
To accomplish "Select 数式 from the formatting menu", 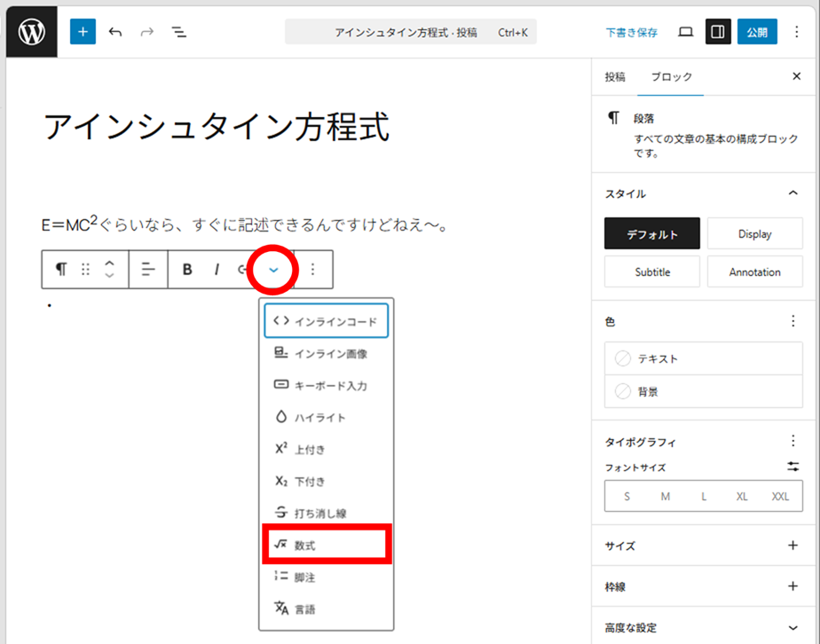I will [327, 546].
